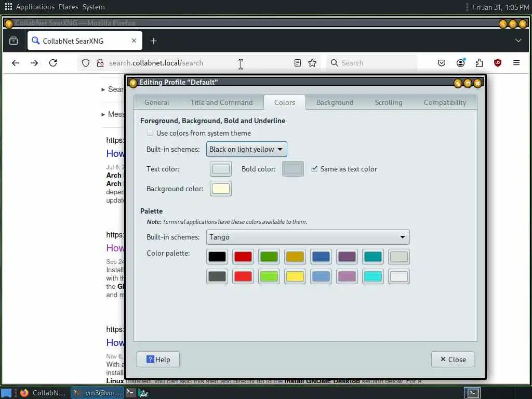The width and height of the screenshot is (532, 399).
Task: Switch to Background tab
Action: [335, 102]
